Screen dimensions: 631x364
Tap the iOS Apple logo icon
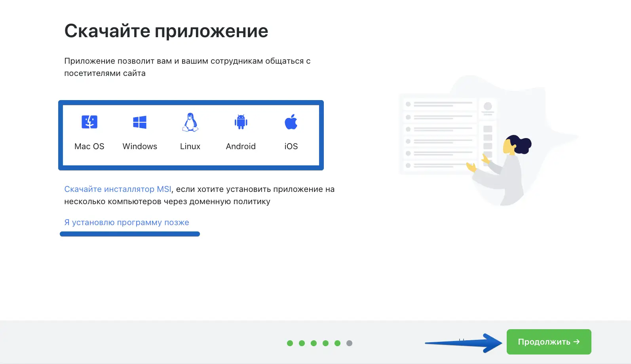pos(291,122)
